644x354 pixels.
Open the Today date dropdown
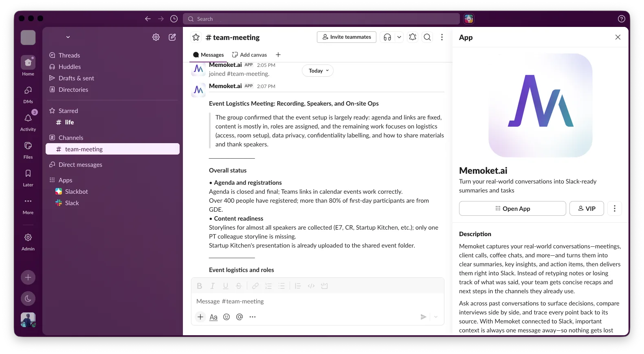point(318,71)
